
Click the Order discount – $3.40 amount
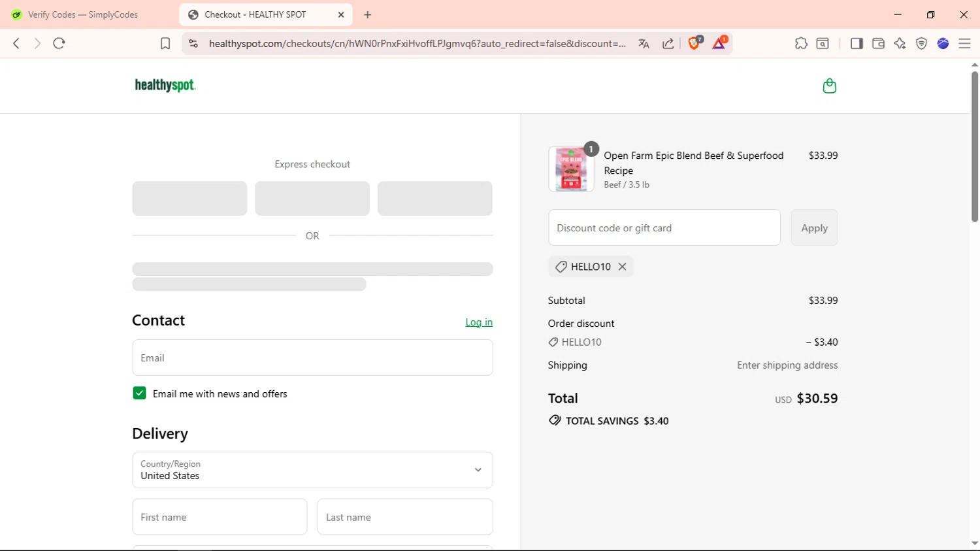coord(822,342)
